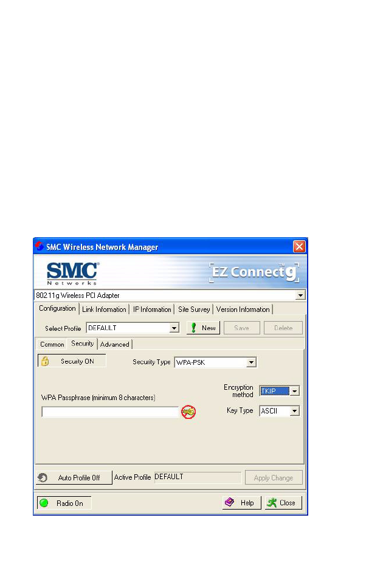The image size is (383, 588).
Task: Click the EZ Connect g logo
Action: pyautogui.click(x=255, y=272)
